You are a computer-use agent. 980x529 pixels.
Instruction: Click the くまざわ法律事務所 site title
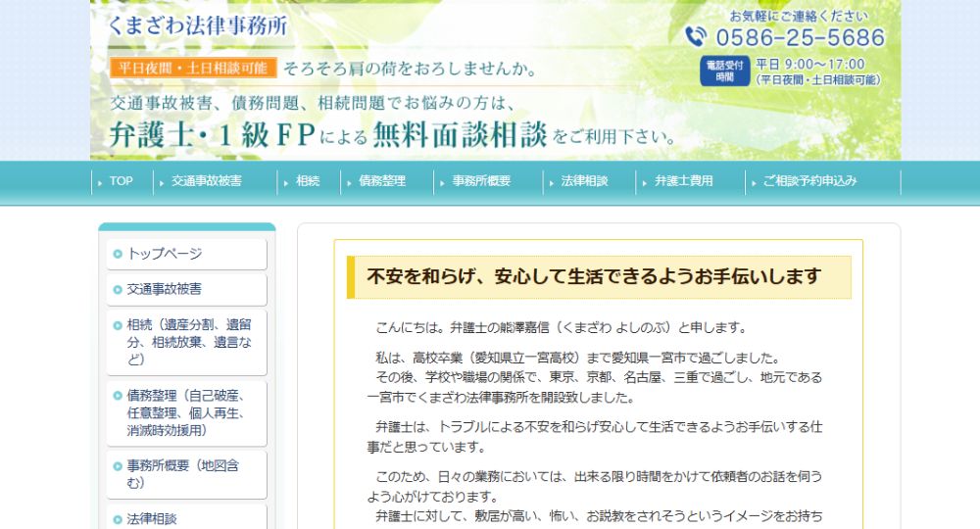pos(199,26)
